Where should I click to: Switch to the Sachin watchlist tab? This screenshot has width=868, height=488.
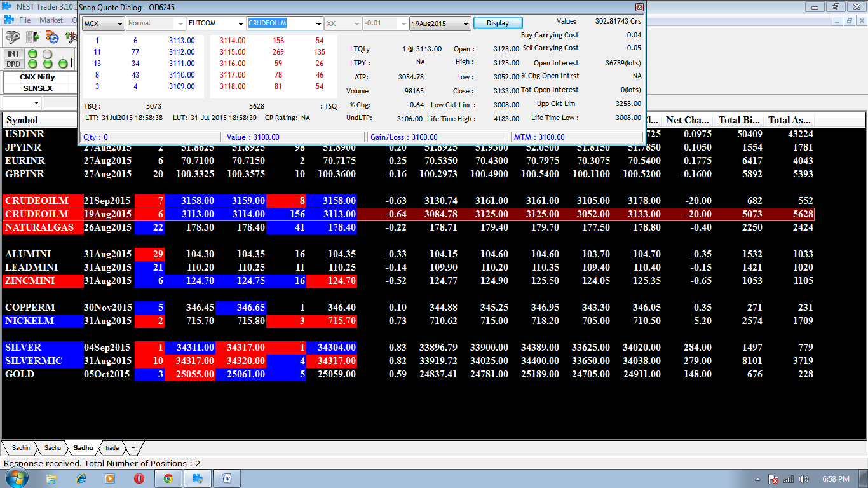pos(20,448)
